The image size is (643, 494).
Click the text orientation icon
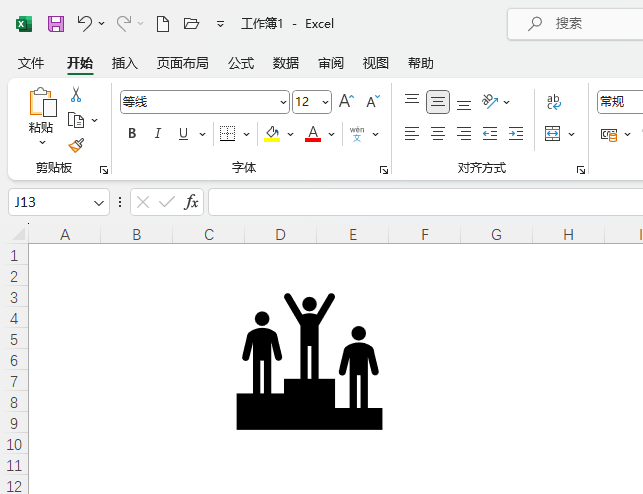pyautogui.click(x=490, y=101)
